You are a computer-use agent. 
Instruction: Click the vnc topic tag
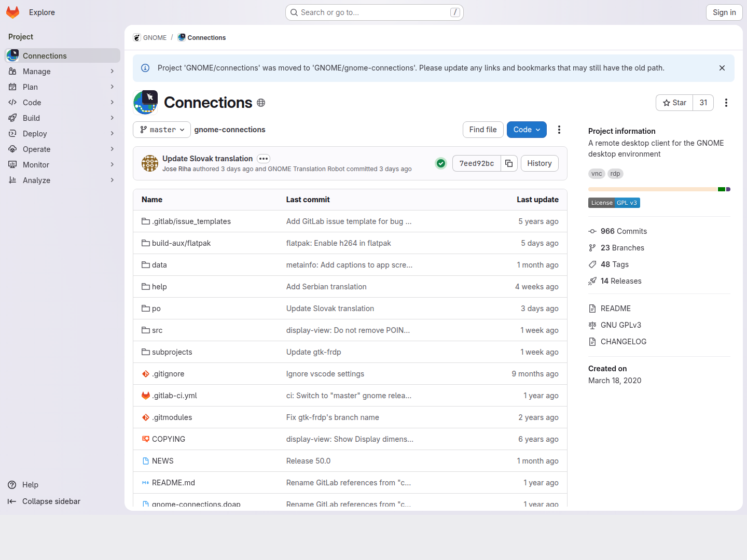[597, 174]
